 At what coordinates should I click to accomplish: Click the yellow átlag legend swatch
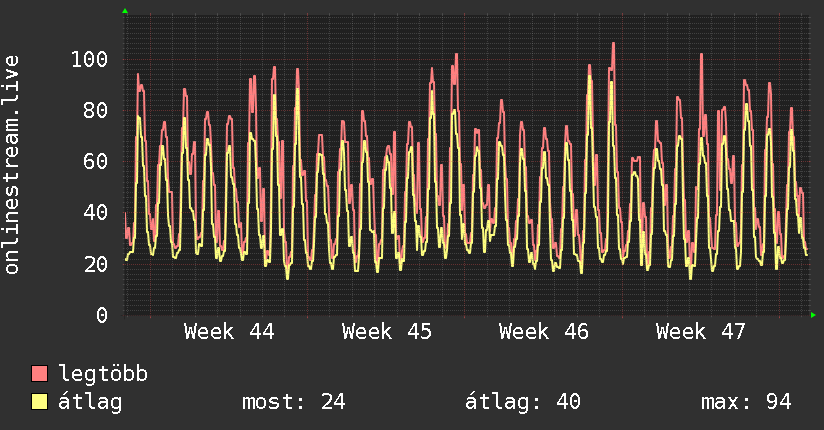[x=40, y=402]
